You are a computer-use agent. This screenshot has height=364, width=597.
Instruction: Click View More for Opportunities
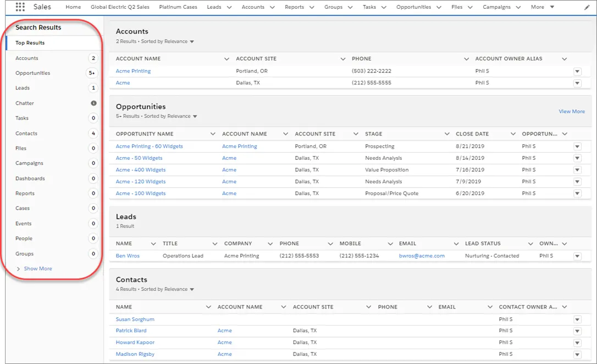coord(572,111)
